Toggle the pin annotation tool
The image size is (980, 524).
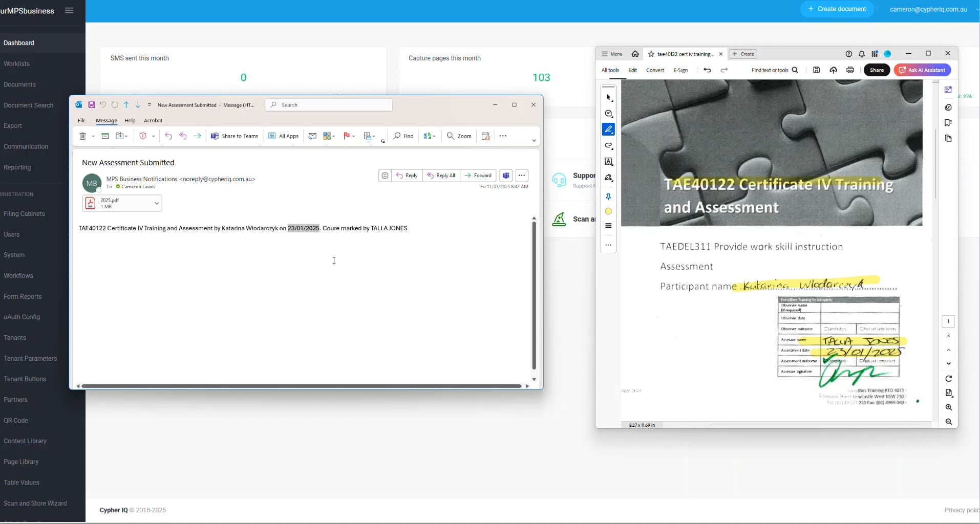(x=608, y=196)
